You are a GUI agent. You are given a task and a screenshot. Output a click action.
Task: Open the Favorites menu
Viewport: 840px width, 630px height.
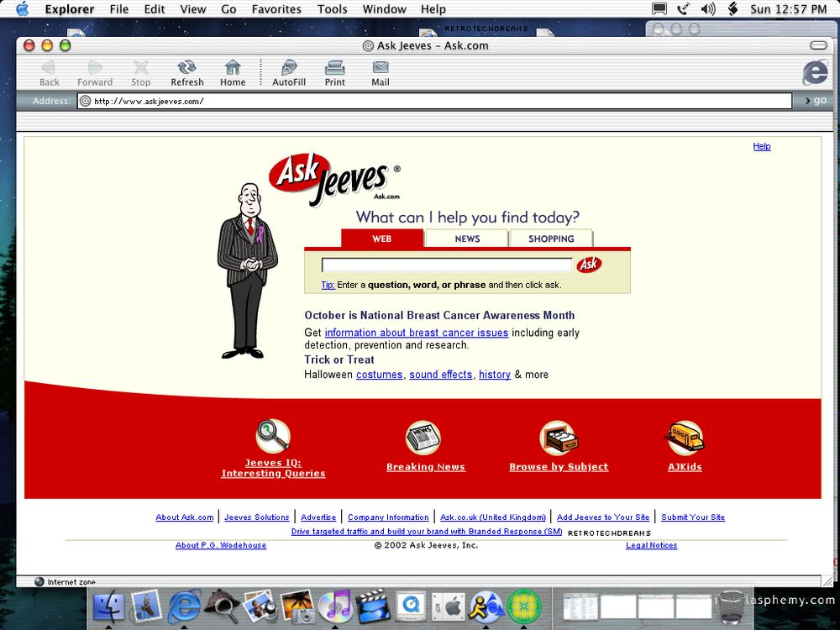click(276, 9)
